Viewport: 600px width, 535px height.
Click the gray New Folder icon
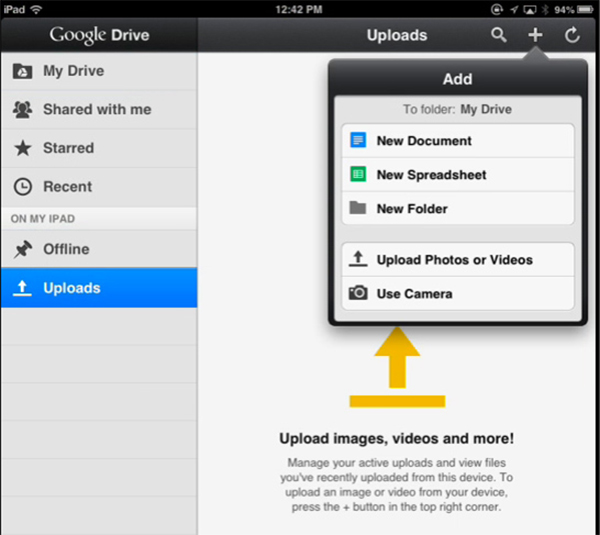(358, 208)
